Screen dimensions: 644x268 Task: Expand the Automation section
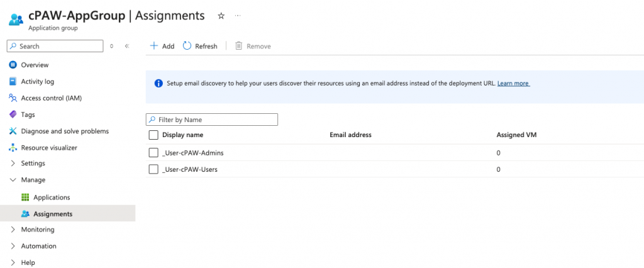point(13,246)
